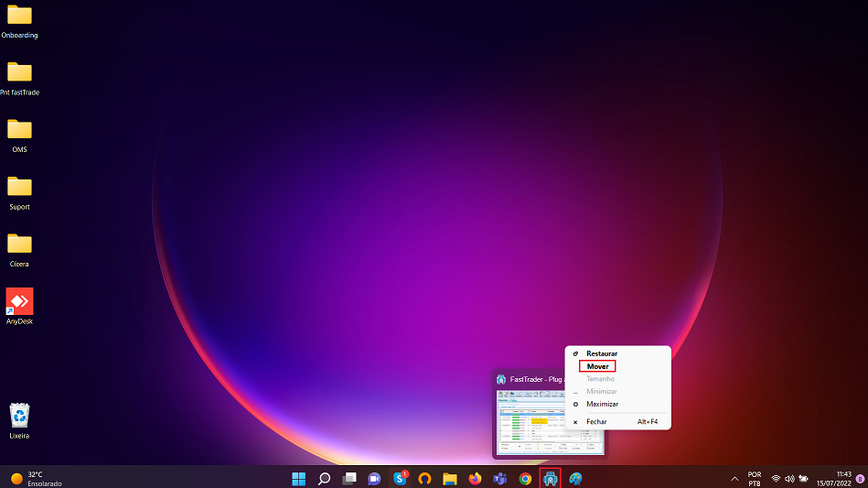Image resolution: width=868 pixels, height=488 pixels.
Task: Open Microsoft Teams from the taskbar
Action: click(499, 478)
